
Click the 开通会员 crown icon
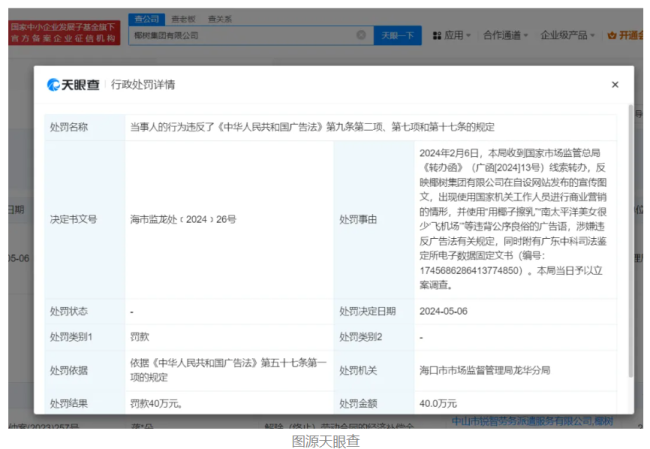pyautogui.click(x=612, y=36)
